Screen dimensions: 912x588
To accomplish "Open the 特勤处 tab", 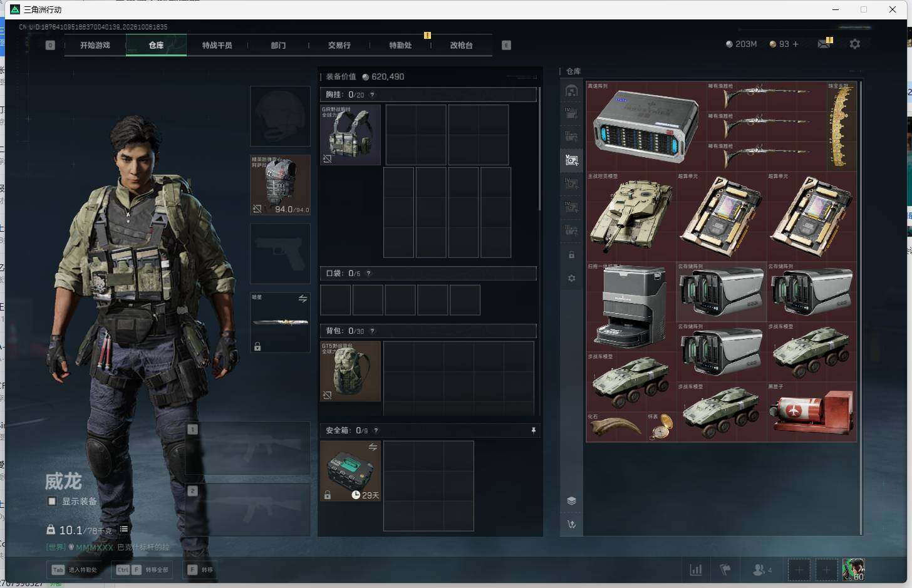I will click(400, 45).
